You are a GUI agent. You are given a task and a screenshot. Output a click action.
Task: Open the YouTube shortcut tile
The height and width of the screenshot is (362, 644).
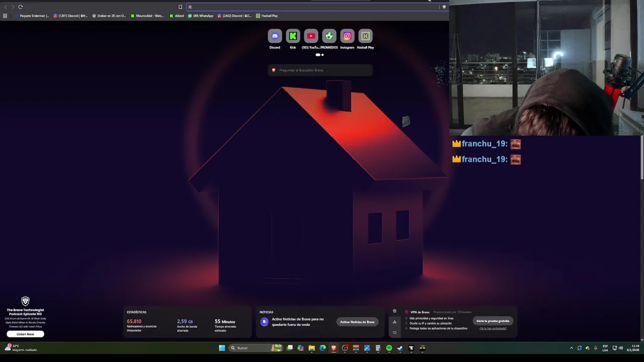pyautogui.click(x=311, y=36)
